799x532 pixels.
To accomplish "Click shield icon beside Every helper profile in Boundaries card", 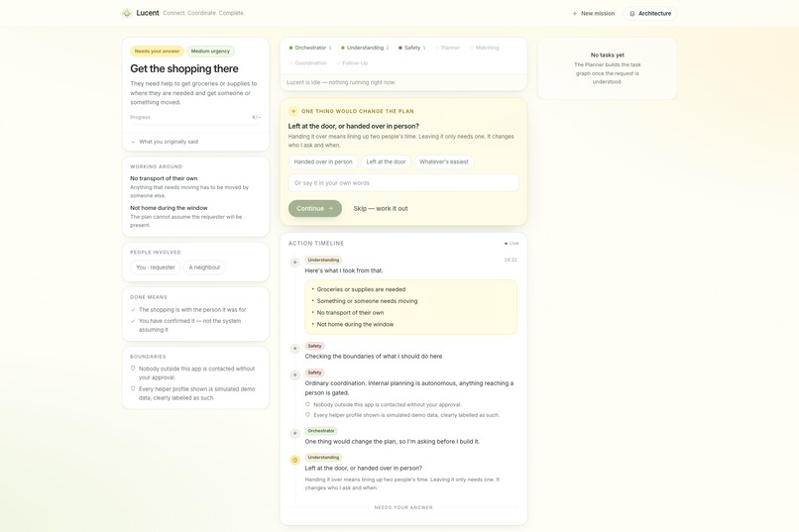I will [x=133, y=389].
